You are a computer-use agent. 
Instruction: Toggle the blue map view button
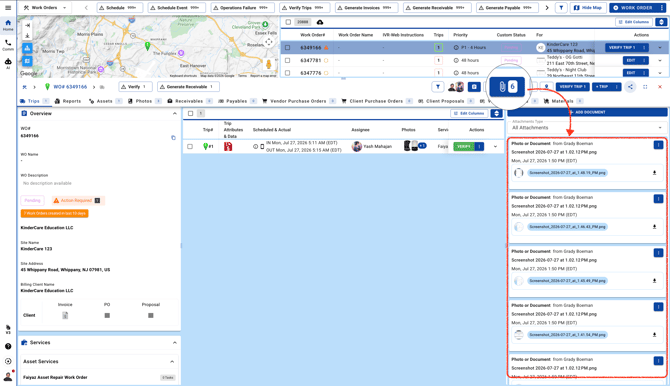(27, 61)
